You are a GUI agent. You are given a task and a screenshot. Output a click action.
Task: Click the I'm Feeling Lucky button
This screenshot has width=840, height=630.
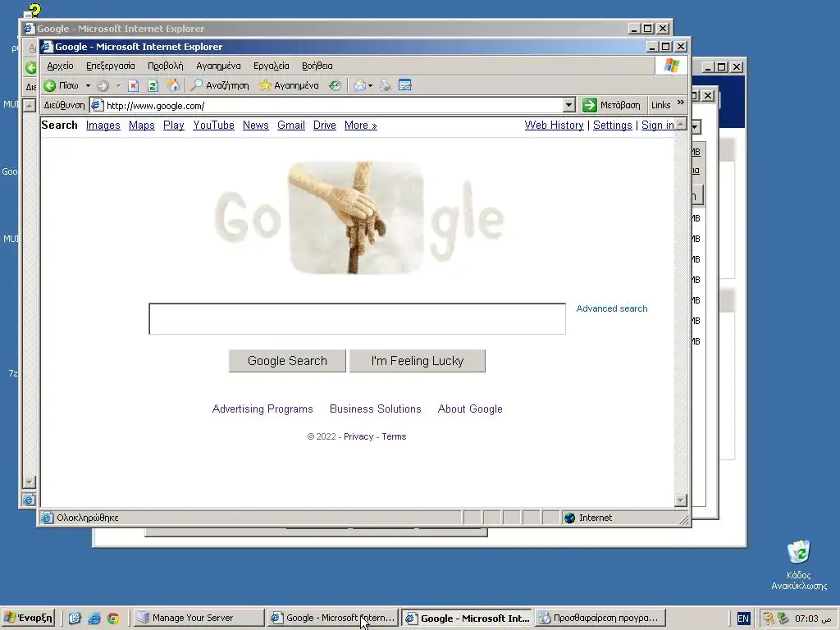(x=418, y=361)
